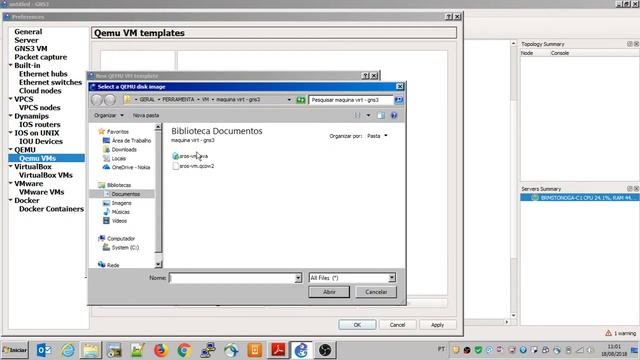Click the Pesquisar search field
The image size is (640, 360).
click(351, 100)
